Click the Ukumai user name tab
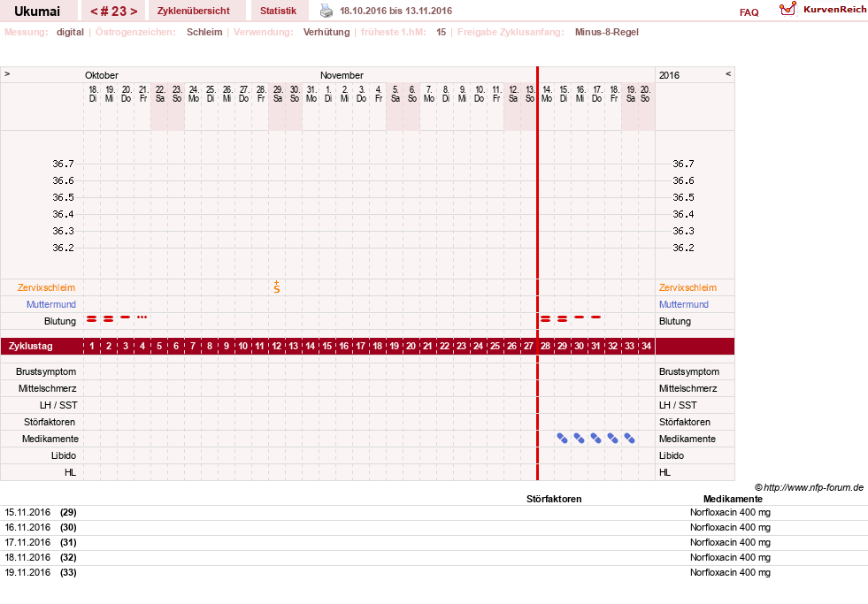This screenshot has width=868, height=604. 37,11
